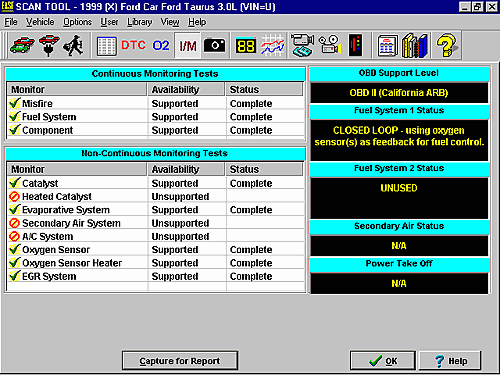
Task: Click the unsupported icon beside Heated Catalyst
Action: (14, 197)
